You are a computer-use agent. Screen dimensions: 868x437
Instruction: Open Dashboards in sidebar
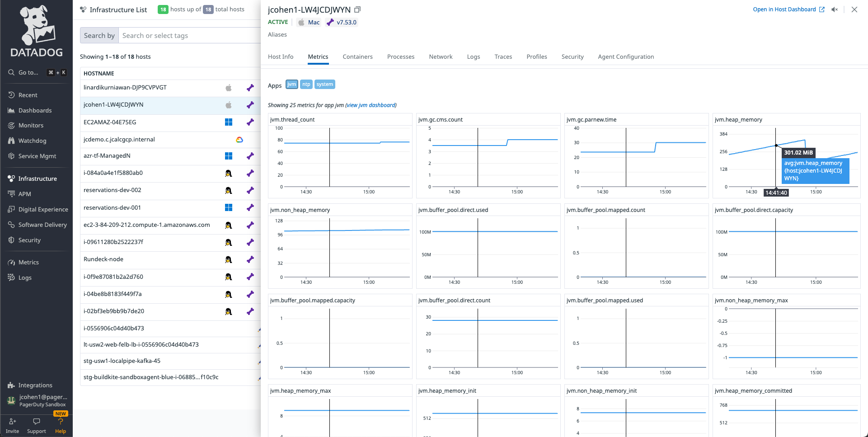pyautogui.click(x=35, y=110)
